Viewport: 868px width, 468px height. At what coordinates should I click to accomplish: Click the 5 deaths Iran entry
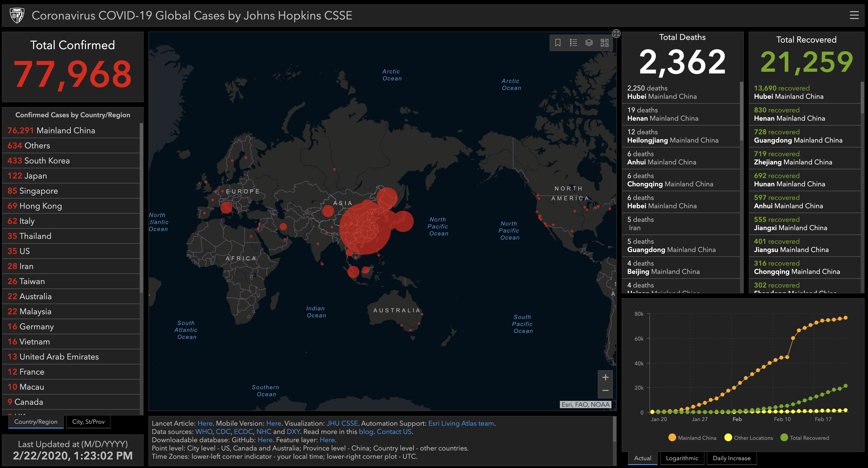pyautogui.click(x=681, y=224)
